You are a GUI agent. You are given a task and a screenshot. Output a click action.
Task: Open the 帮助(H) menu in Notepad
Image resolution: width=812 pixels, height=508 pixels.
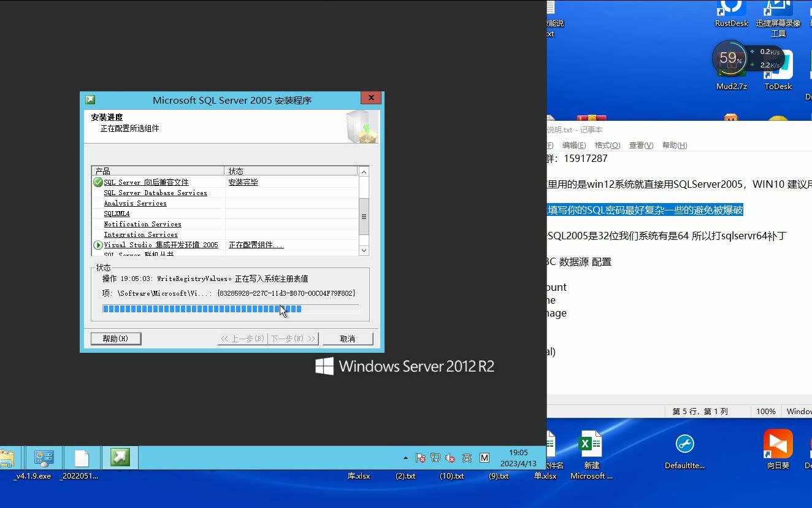pyautogui.click(x=675, y=145)
